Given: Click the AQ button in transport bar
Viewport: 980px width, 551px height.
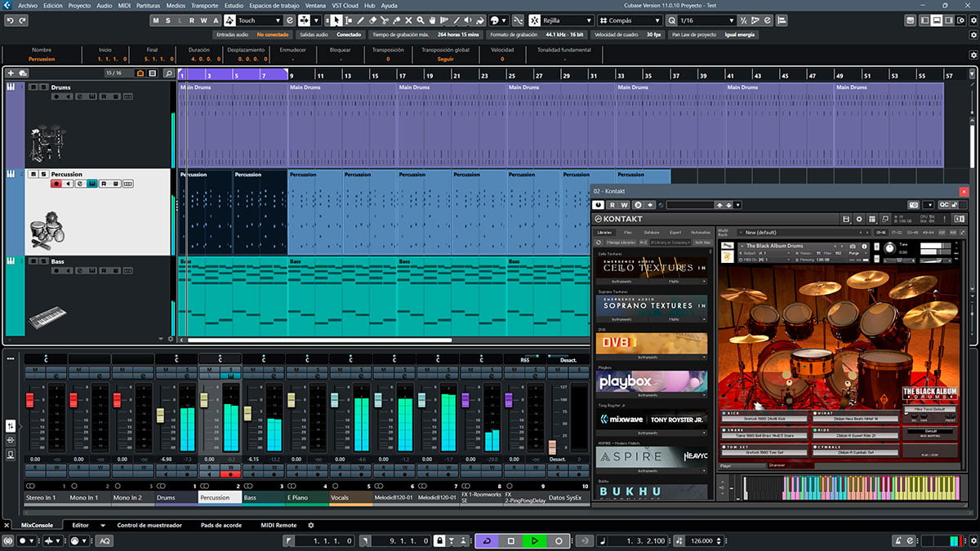Looking at the screenshot, I should pos(105,541).
